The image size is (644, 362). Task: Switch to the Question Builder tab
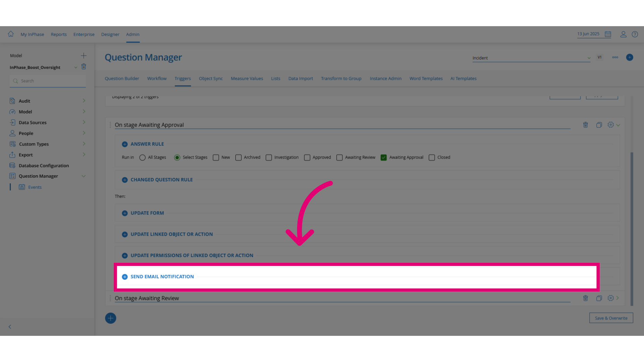click(x=122, y=78)
